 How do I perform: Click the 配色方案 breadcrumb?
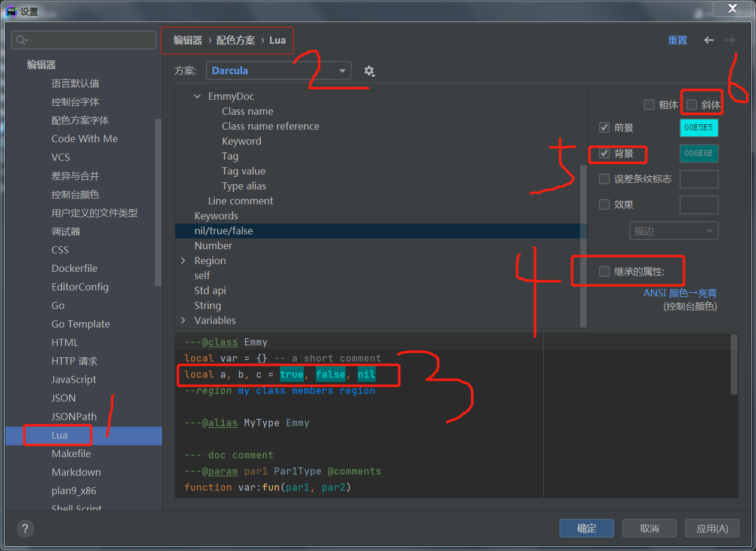click(236, 40)
